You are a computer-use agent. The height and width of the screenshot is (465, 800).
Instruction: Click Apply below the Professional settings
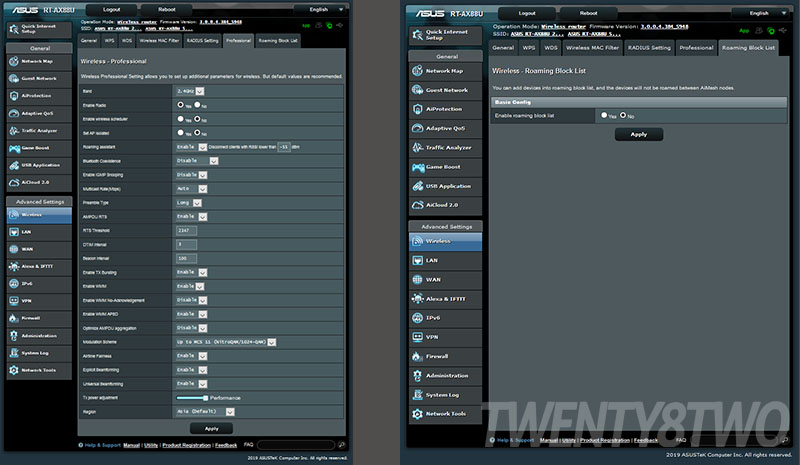[x=211, y=429]
